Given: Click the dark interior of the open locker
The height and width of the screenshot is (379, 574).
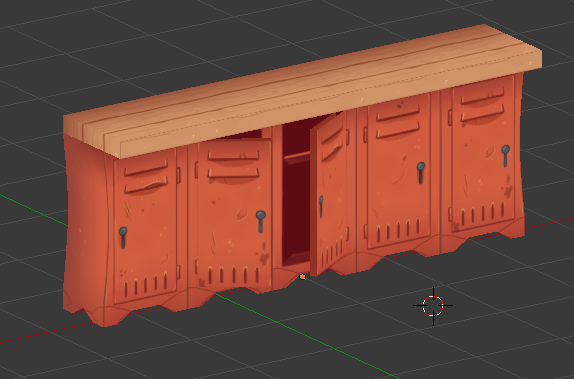Looking at the screenshot, I should pos(296,194).
